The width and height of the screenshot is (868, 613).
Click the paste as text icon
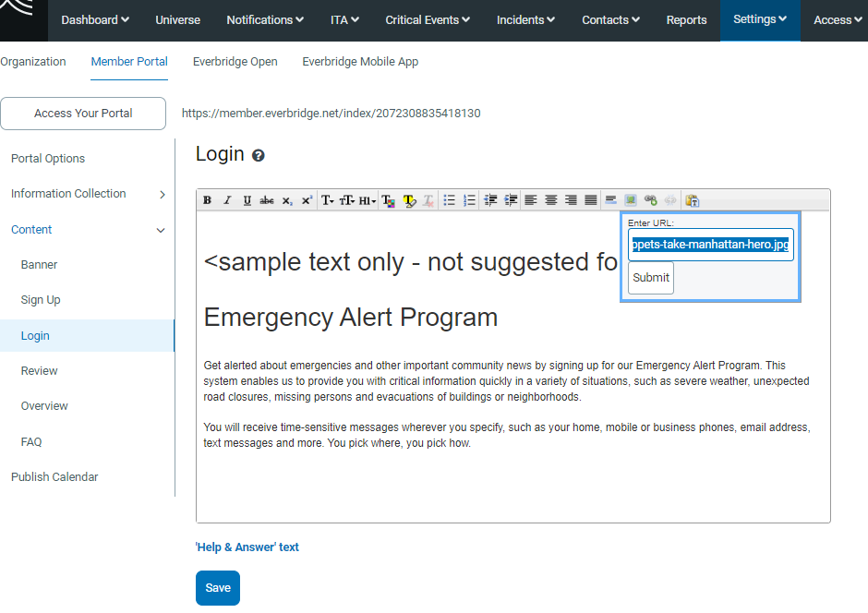[x=692, y=200]
